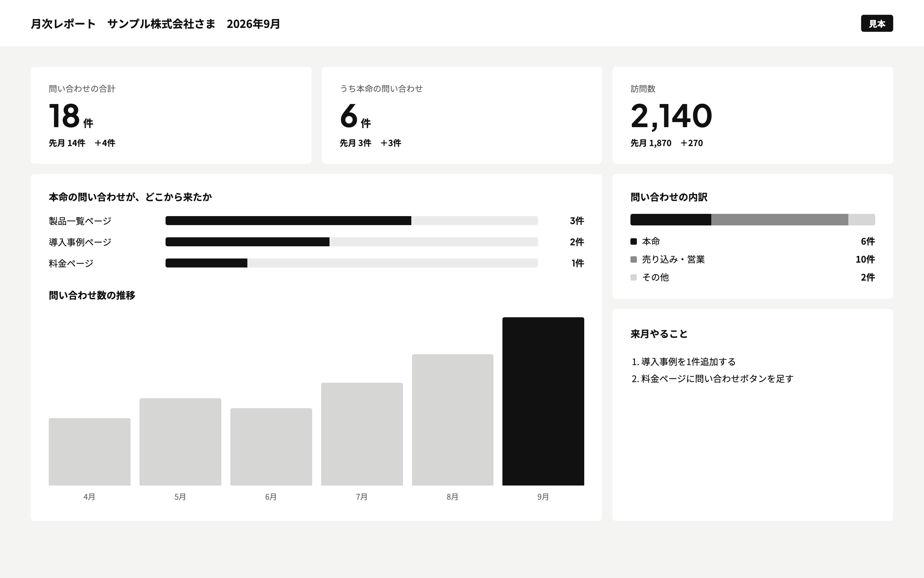Click the 2件 value for その他

[868, 277]
